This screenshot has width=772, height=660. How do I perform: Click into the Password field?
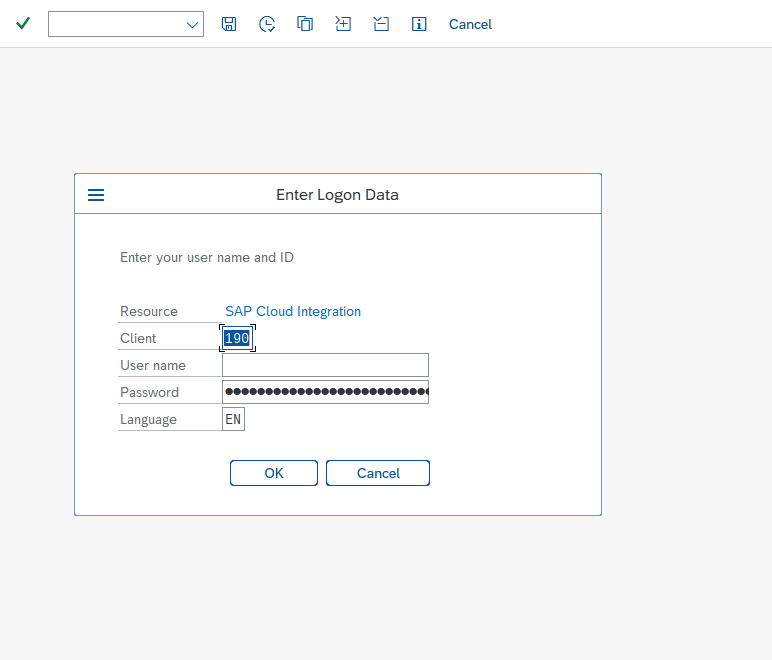pyautogui.click(x=325, y=392)
